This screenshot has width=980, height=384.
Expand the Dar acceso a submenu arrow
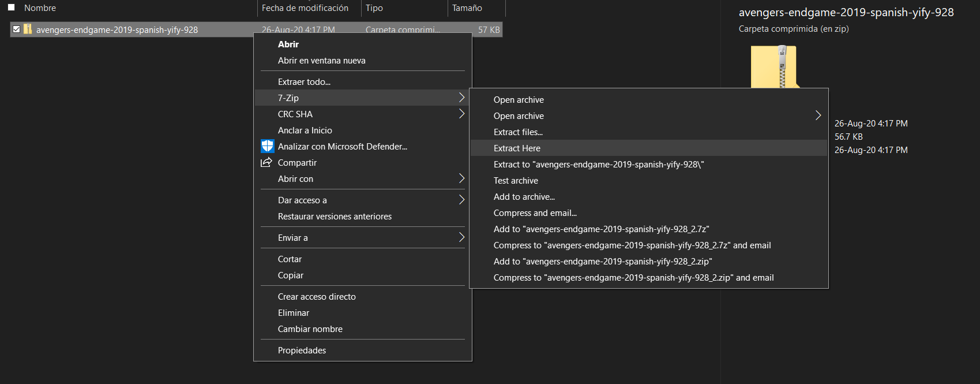pyautogui.click(x=461, y=200)
